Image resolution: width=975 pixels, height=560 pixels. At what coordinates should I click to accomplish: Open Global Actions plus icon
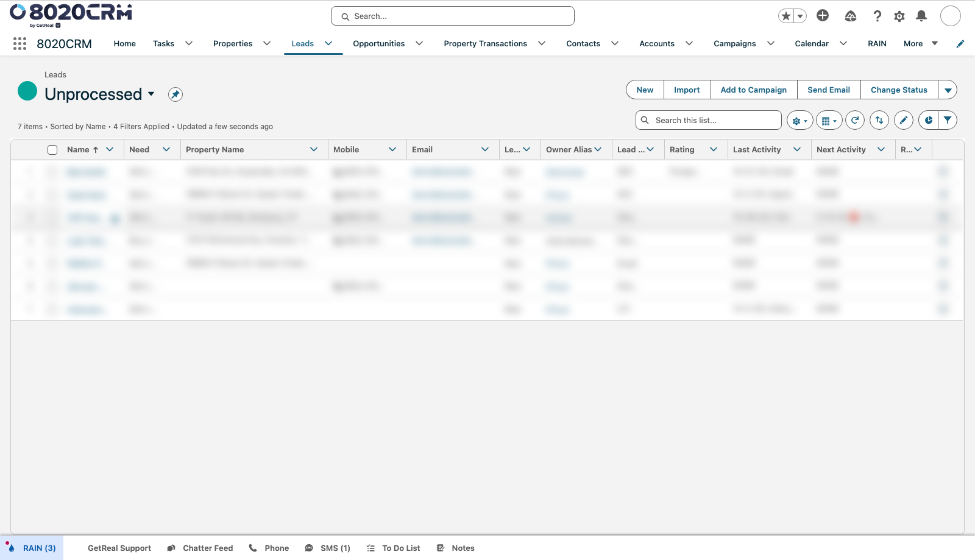coord(823,16)
